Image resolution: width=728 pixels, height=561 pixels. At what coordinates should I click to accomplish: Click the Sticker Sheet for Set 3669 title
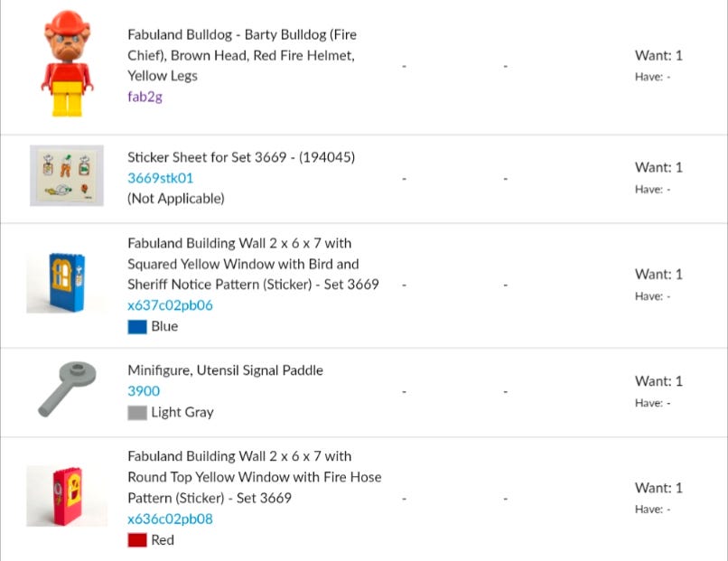tap(241, 157)
